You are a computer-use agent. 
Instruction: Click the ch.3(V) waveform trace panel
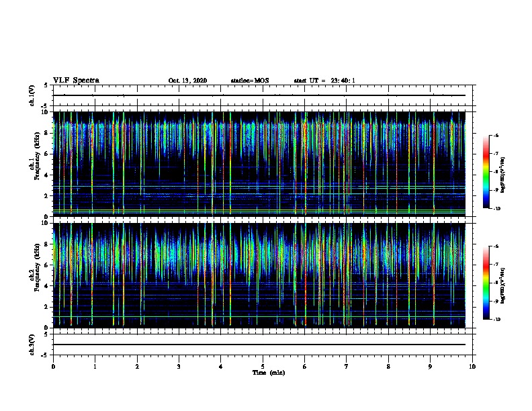(x=263, y=345)
